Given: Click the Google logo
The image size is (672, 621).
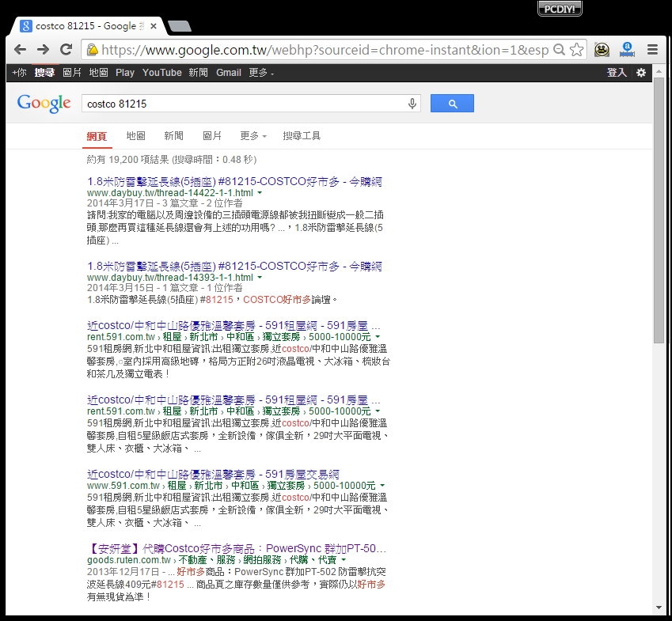Looking at the screenshot, I should pos(44,104).
